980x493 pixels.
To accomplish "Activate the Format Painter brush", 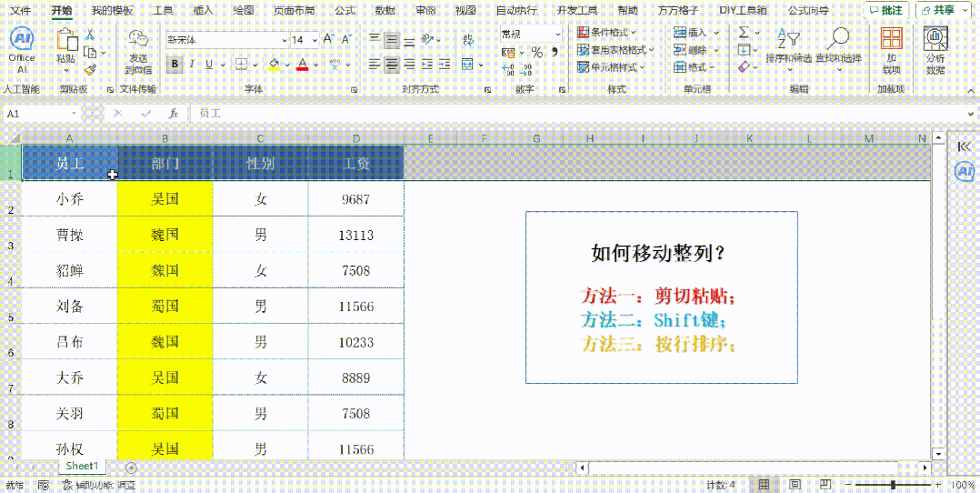I will click(90, 69).
